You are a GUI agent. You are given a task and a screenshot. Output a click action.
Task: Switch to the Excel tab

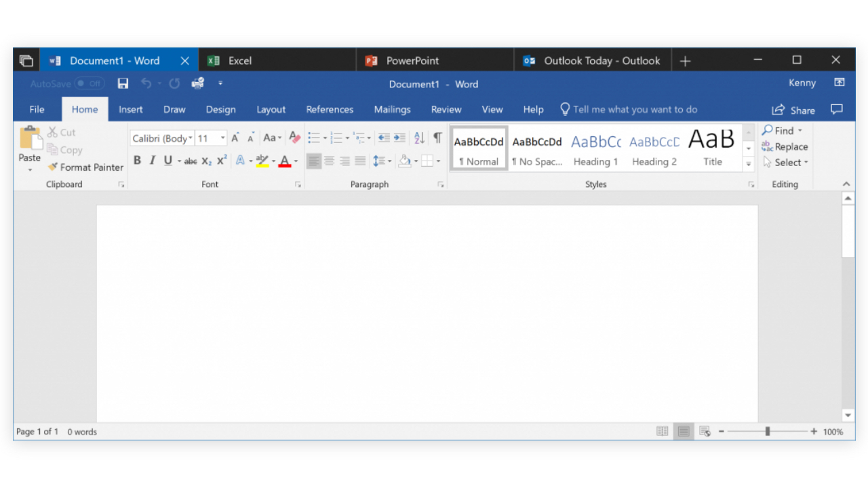tap(239, 60)
